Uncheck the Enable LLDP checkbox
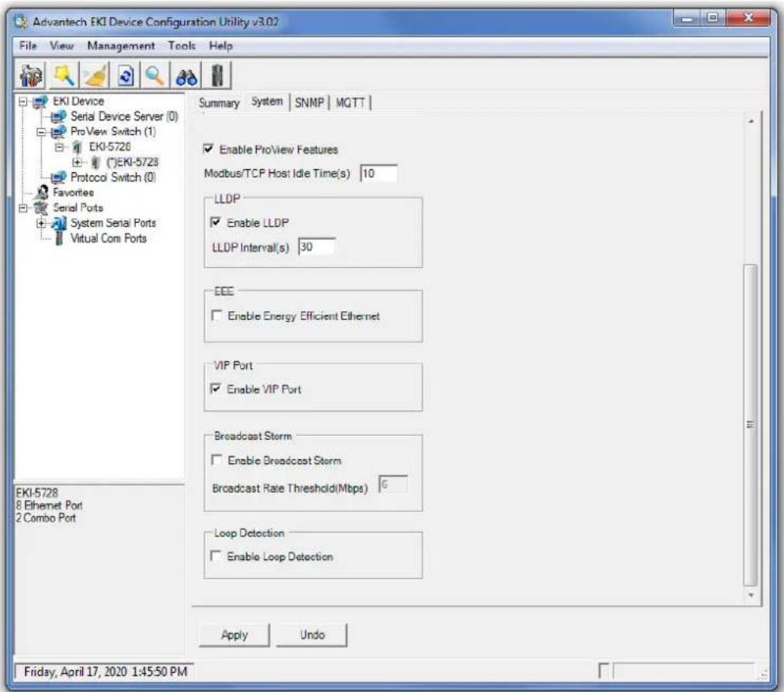The image size is (784, 692). [216, 222]
